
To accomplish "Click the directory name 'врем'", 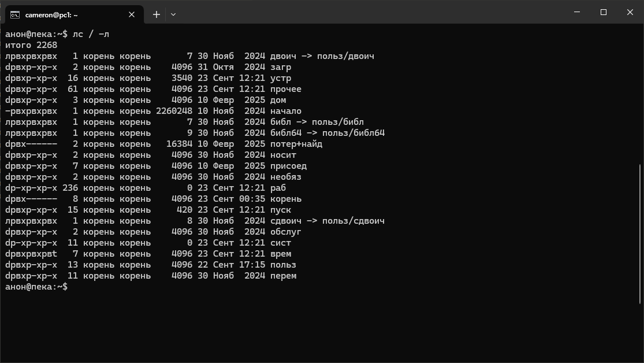I will [281, 254].
